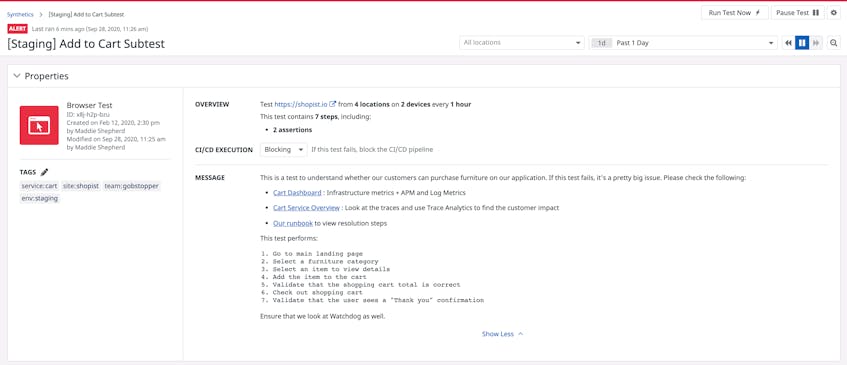Open the Our runbook link
This screenshot has width=847, height=365.
(293, 223)
